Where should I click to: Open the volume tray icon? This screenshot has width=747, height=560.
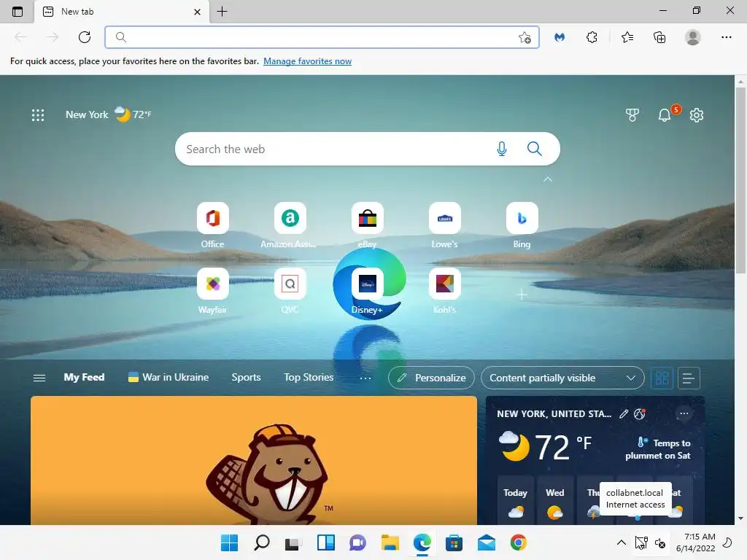click(660, 542)
